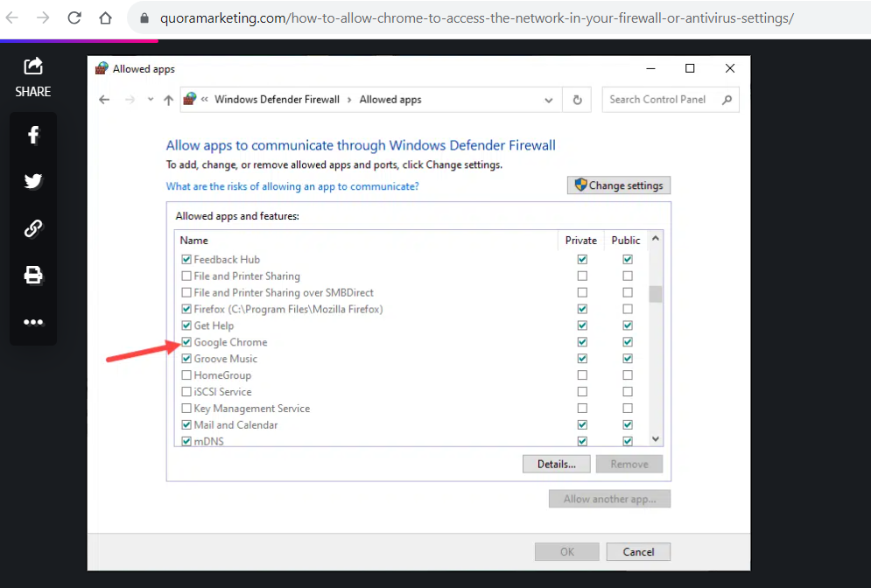Go to browser home page icon
The image size is (871, 588).
105,17
